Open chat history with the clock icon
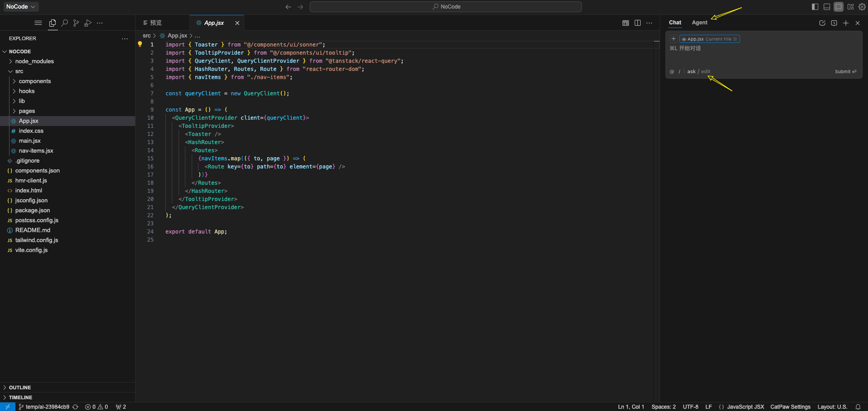Screen dimensions: 868x411 click(x=834, y=23)
